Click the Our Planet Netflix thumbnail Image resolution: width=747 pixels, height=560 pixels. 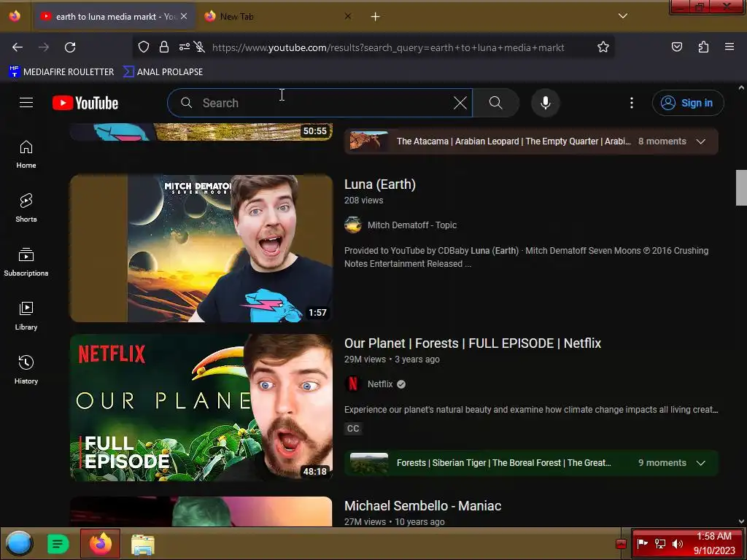[x=201, y=407]
